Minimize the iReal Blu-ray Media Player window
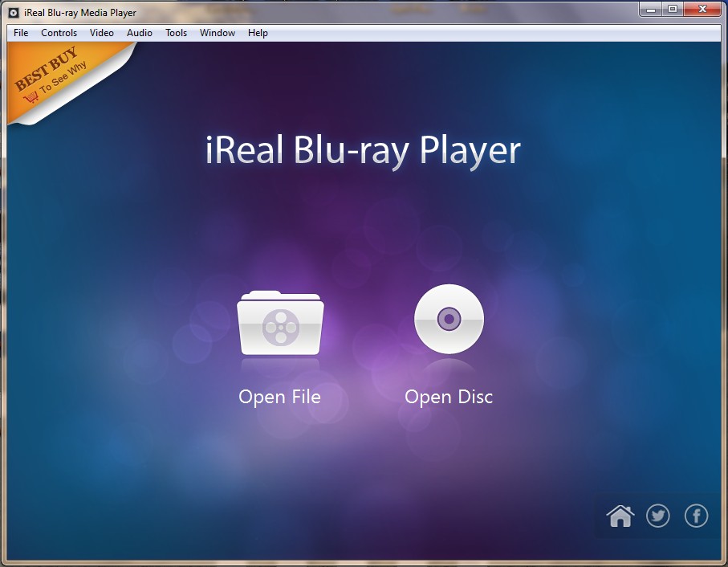This screenshot has height=567, width=728. pos(651,10)
